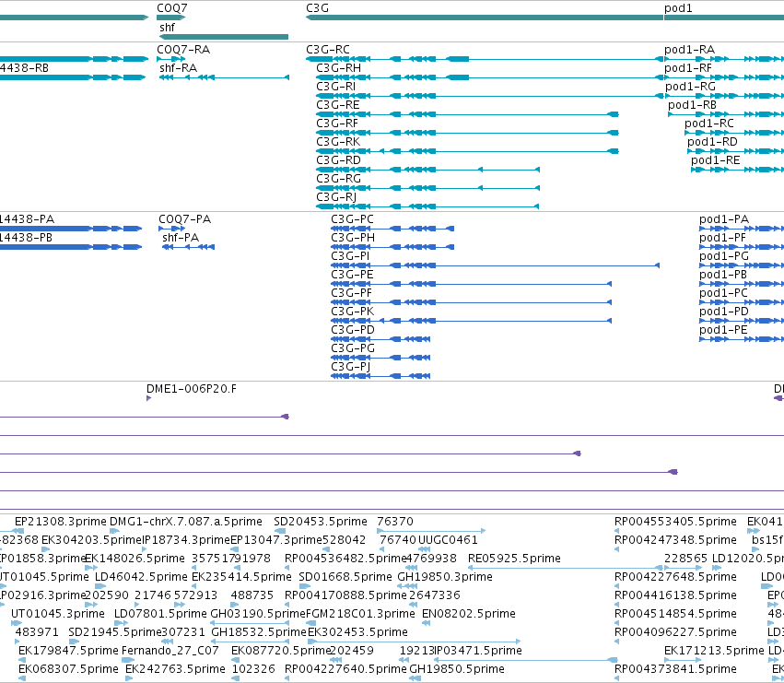This screenshot has height=683, width=784.
Task: Click pod1-RG transcript label
Action: (x=691, y=87)
